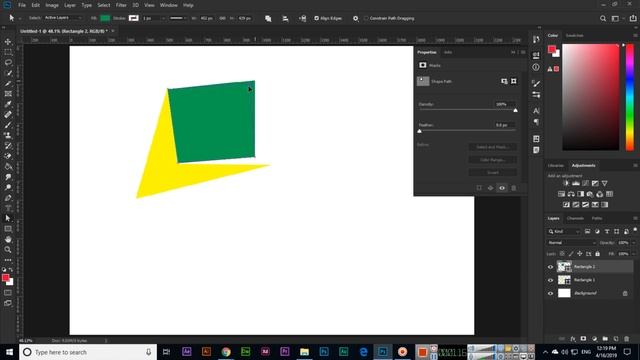Click the Windows search box on taskbar

[88, 352]
